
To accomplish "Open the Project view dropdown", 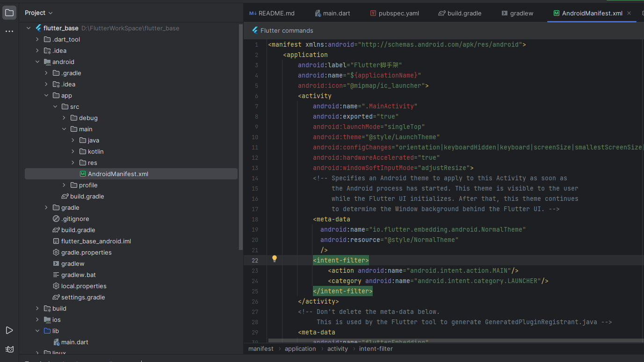I will pyautogui.click(x=39, y=13).
